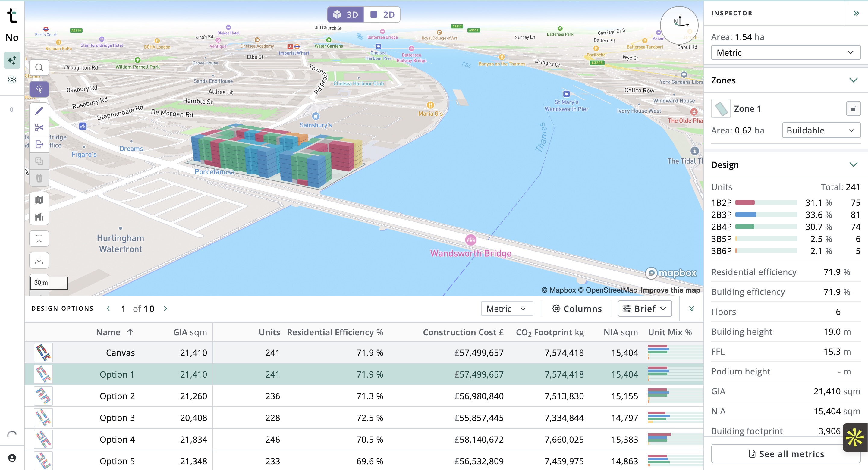This screenshot has height=470, width=868.
Task: Sort table by Name column
Action: tap(115, 332)
